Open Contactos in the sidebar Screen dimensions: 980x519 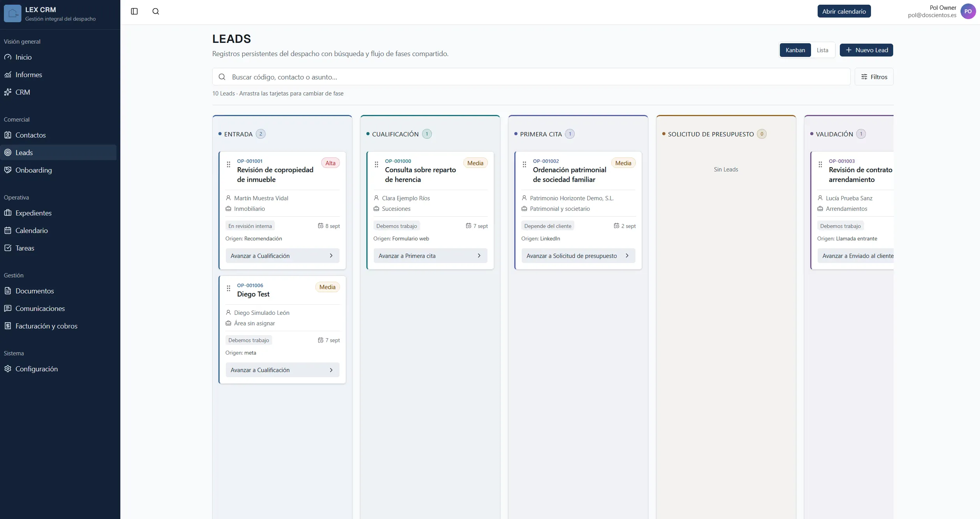[x=58, y=135]
